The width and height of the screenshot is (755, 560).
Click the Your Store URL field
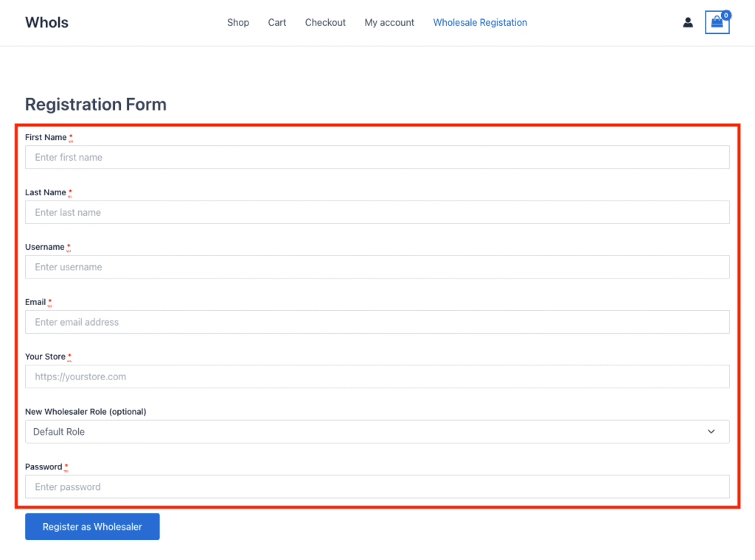point(377,377)
